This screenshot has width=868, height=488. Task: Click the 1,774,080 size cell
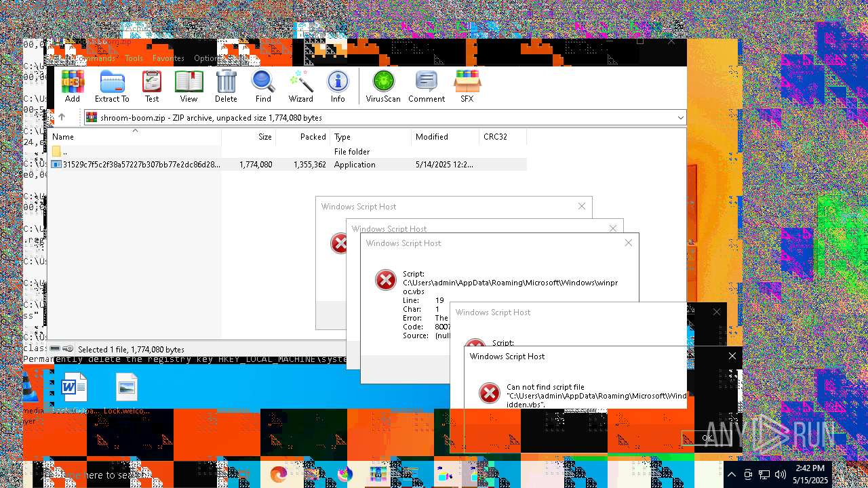pyautogui.click(x=256, y=165)
